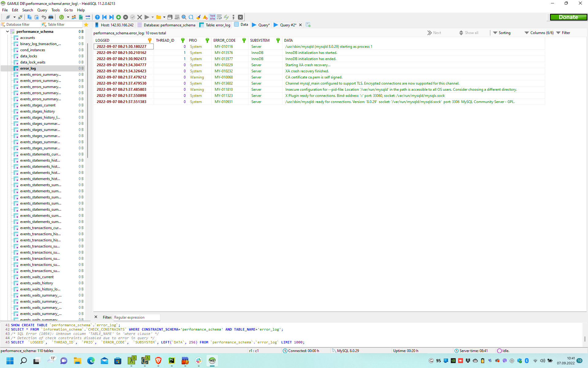Click the Filter button above grid
The width and height of the screenshot is (588, 368).
(563, 33)
